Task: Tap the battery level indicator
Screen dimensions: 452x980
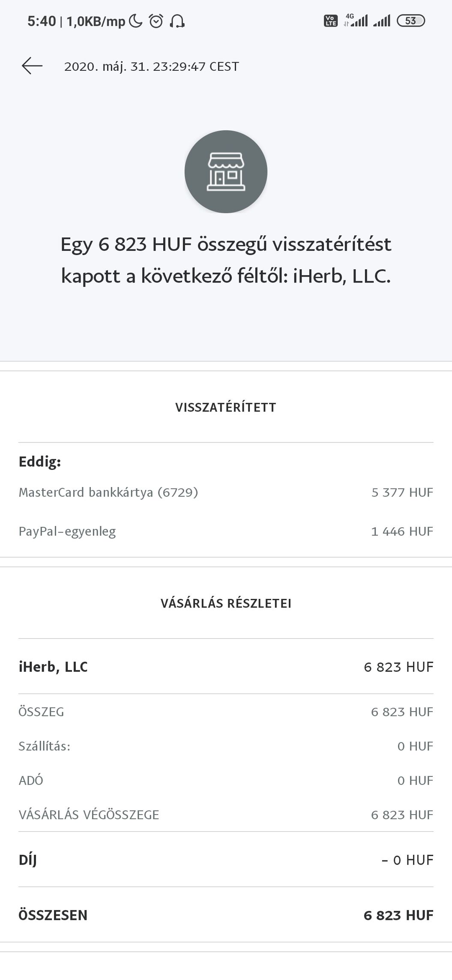Action: [410, 21]
